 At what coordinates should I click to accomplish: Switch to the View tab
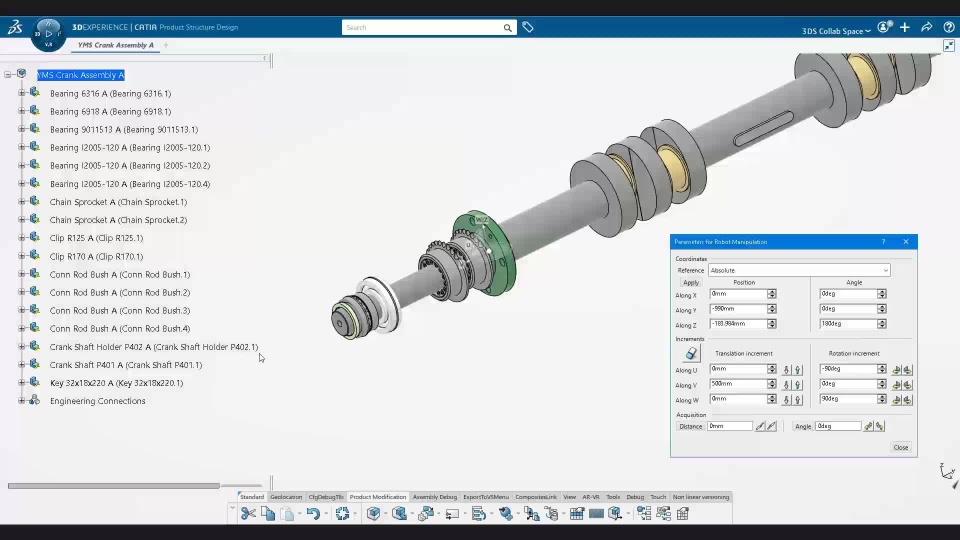(x=569, y=497)
